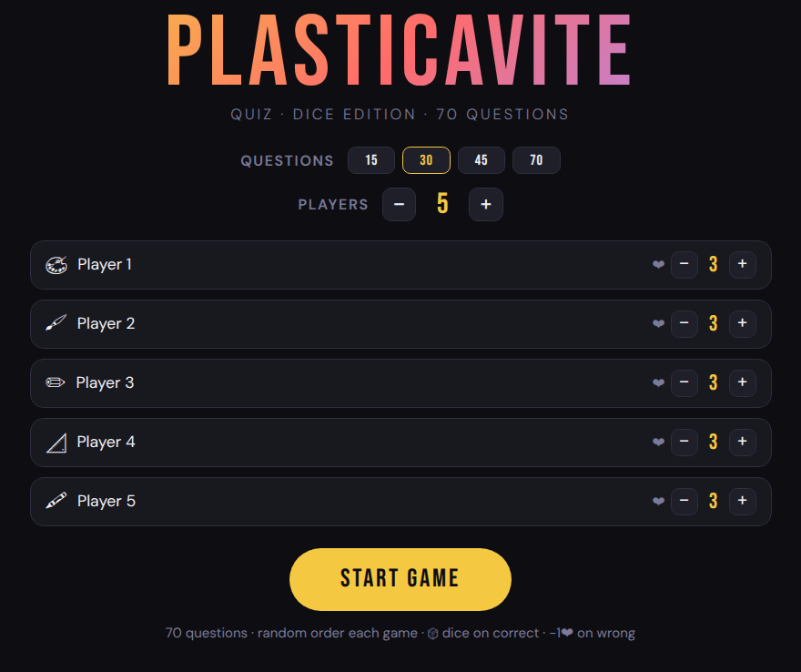Screen dimensions: 801x672
Task: Increase Player 4 lives
Action: tap(743, 443)
